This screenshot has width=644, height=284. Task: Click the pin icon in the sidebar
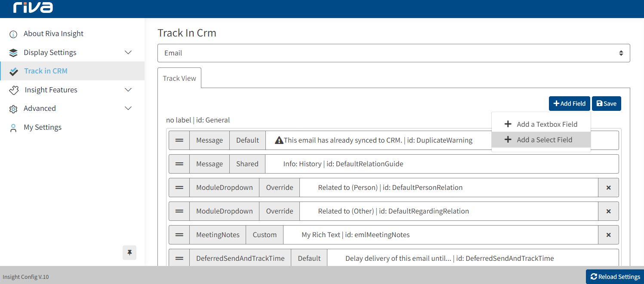click(x=129, y=253)
